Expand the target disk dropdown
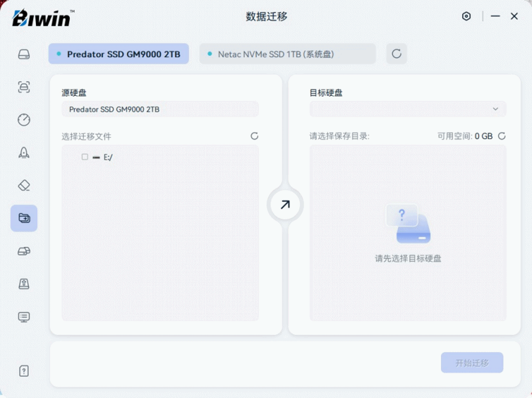 click(x=408, y=109)
